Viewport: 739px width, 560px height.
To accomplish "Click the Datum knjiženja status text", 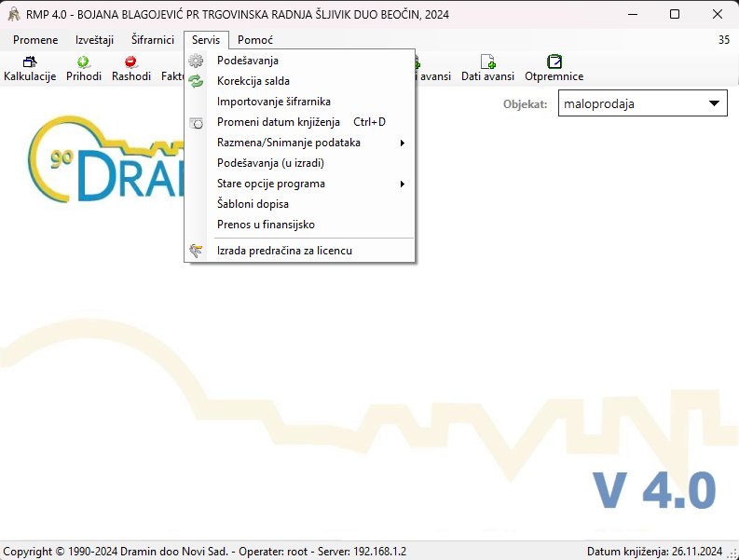I will tap(654, 551).
